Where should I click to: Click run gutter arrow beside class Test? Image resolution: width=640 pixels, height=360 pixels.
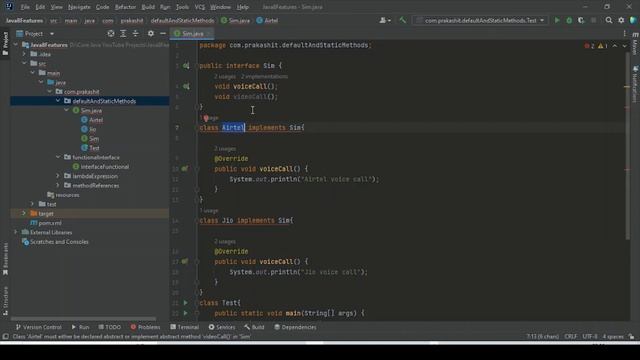(x=185, y=303)
